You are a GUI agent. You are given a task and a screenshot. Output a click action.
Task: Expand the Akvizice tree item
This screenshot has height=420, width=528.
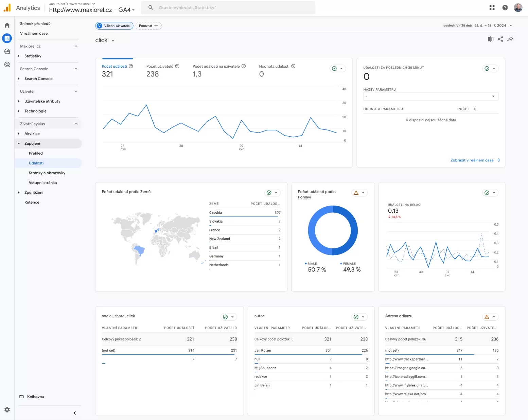point(19,134)
